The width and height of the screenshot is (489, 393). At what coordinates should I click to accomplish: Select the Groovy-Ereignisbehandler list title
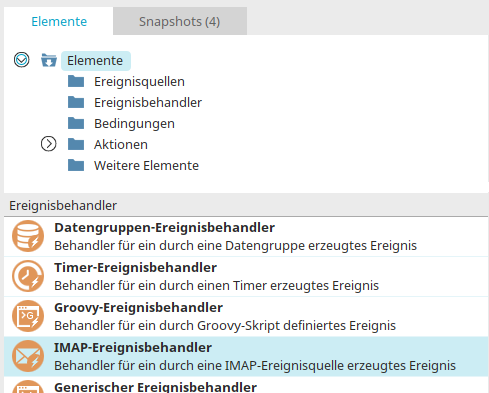[139, 307]
